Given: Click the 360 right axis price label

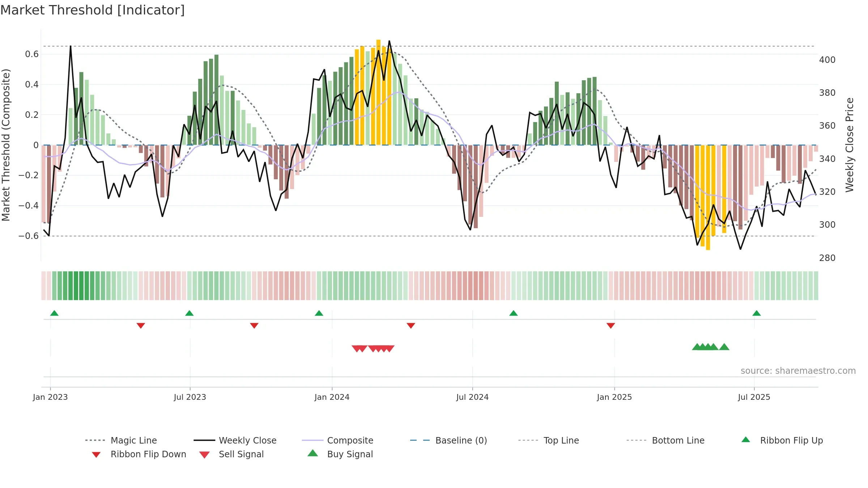Looking at the screenshot, I should point(827,126).
